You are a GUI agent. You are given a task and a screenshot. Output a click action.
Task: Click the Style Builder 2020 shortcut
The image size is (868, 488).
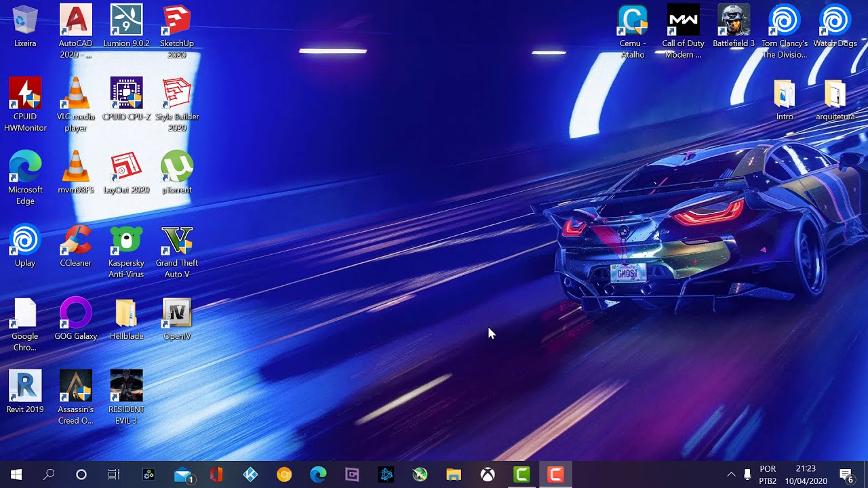(177, 104)
